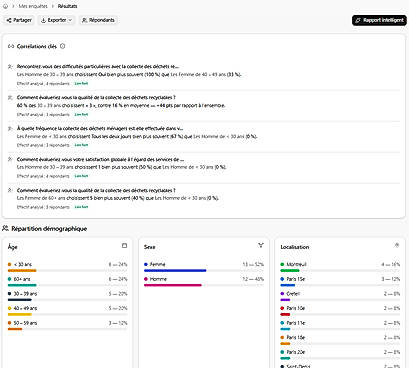
Task: Select Créteil in Localisation
Action: point(340,296)
